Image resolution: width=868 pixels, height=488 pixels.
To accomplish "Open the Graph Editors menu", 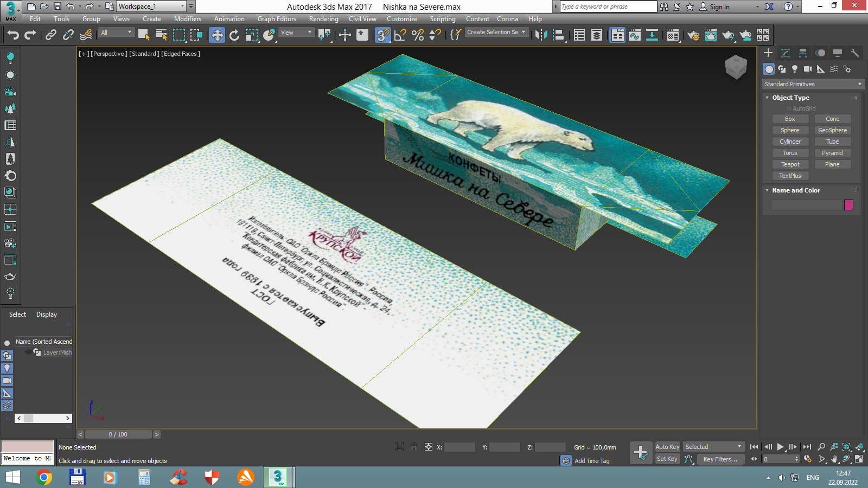I will coord(277,19).
